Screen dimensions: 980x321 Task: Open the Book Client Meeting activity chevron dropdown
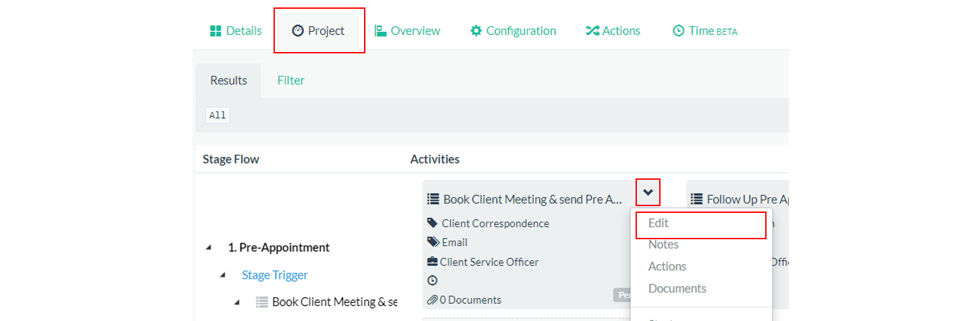[648, 193]
